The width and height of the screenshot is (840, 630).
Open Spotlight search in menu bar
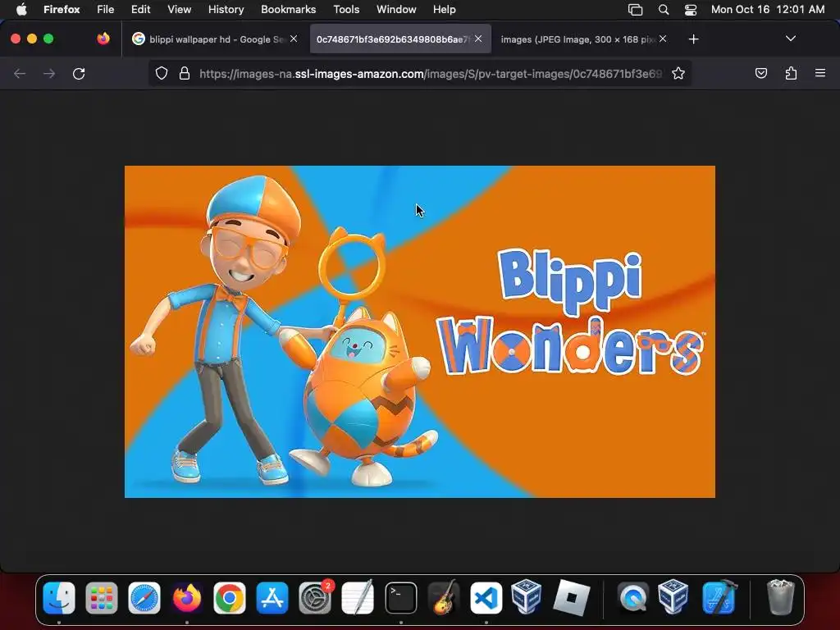tap(663, 10)
